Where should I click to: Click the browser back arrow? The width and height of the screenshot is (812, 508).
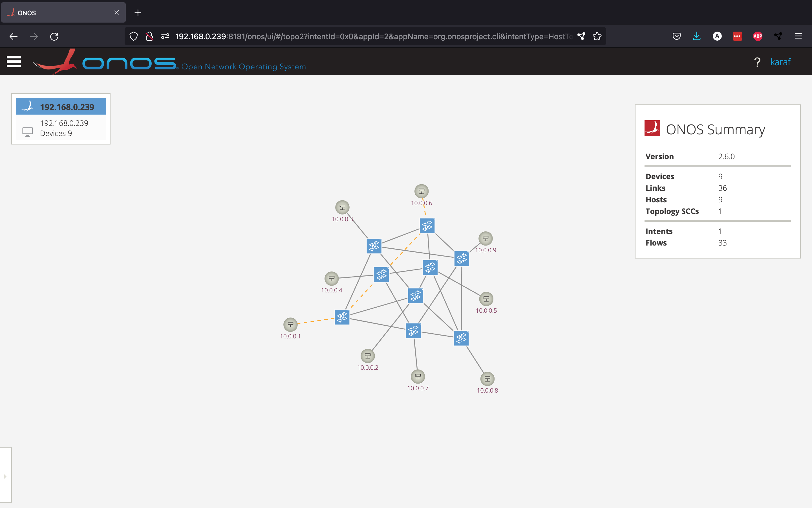(14, 36)
